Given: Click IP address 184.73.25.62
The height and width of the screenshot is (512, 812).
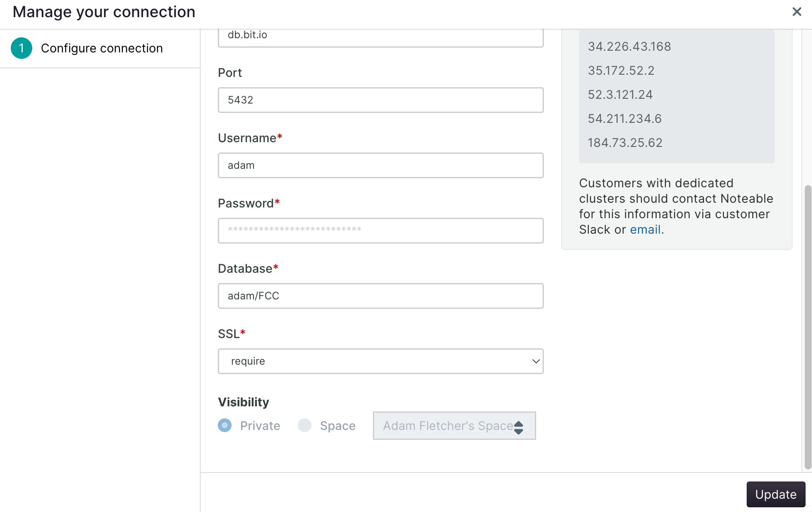Looking at the screenshot, I should click(x=625, y=143).
